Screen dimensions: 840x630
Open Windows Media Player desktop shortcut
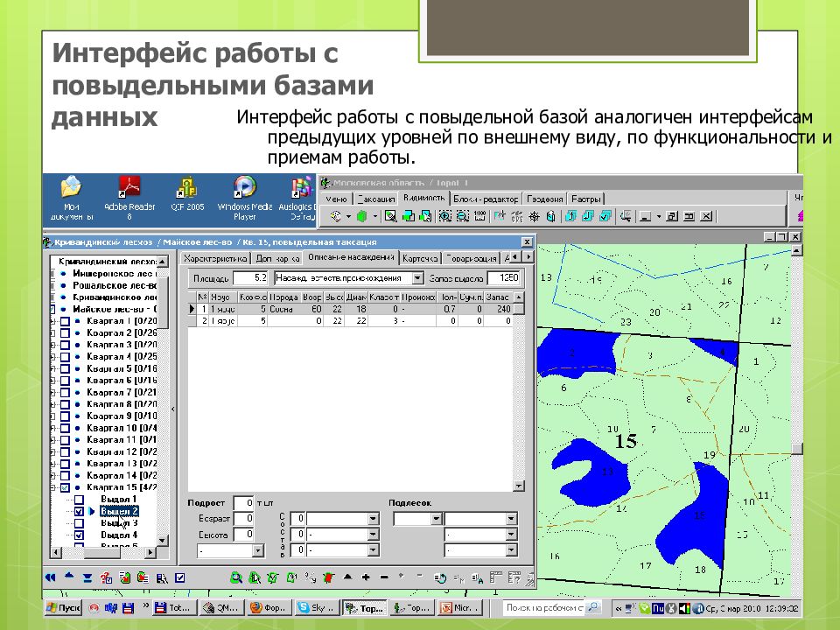coord(244,198)
